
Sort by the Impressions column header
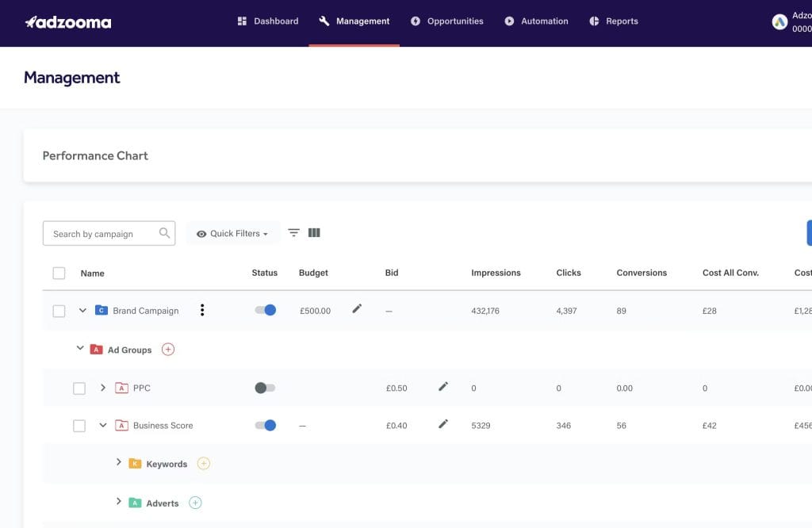click(x=496, y=273)
